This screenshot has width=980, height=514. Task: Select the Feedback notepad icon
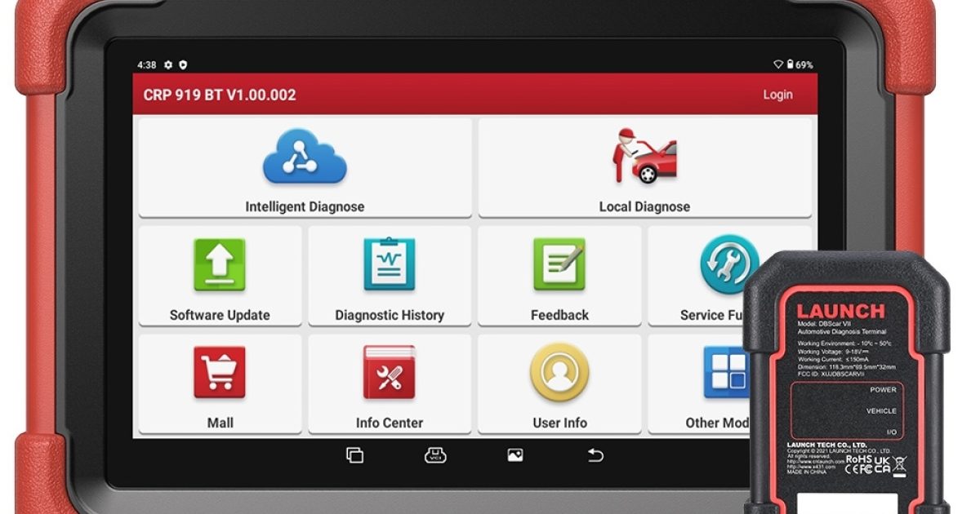[x=559, y=264]
